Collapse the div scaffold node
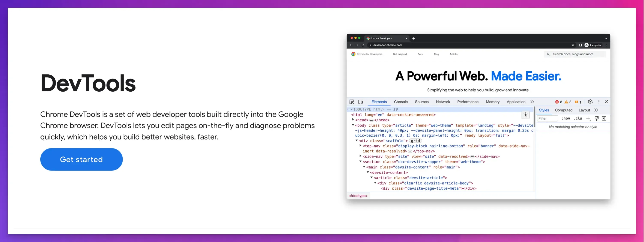 [357, 141]
